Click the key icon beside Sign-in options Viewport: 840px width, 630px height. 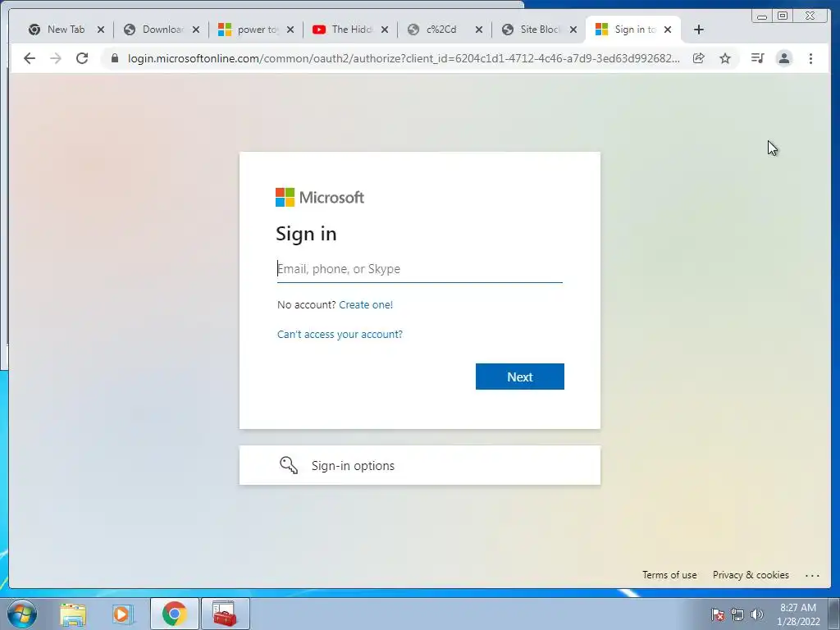click(289, 465)
